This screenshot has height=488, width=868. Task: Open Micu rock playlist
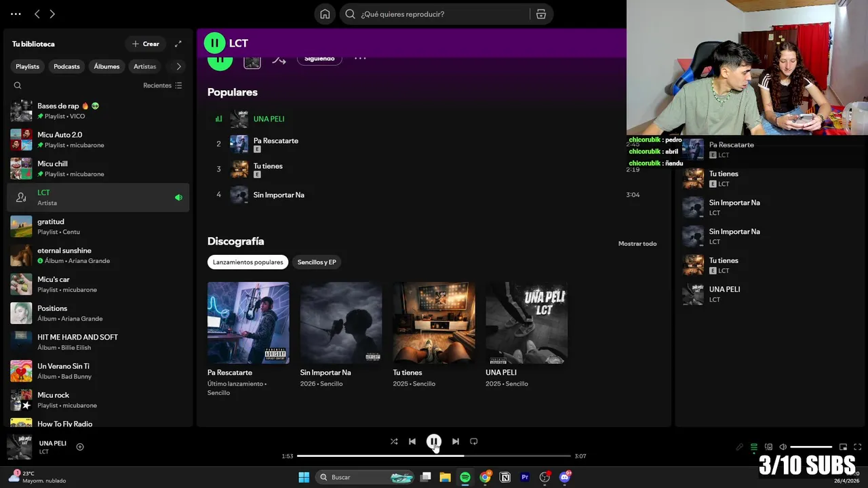click(x=98, y=400)
